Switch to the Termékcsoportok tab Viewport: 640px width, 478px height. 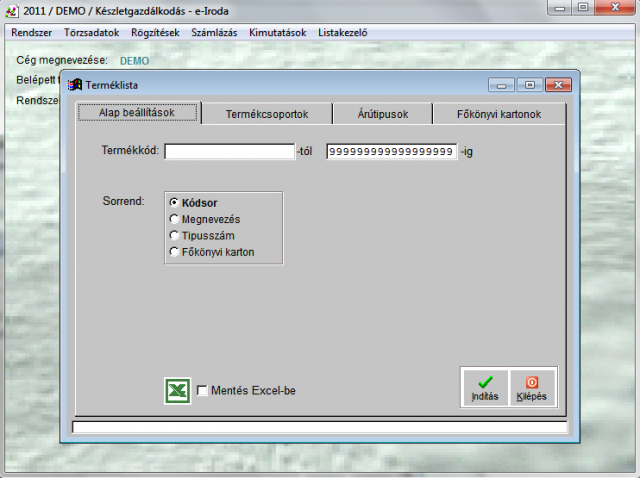click(x=266, y=114)
